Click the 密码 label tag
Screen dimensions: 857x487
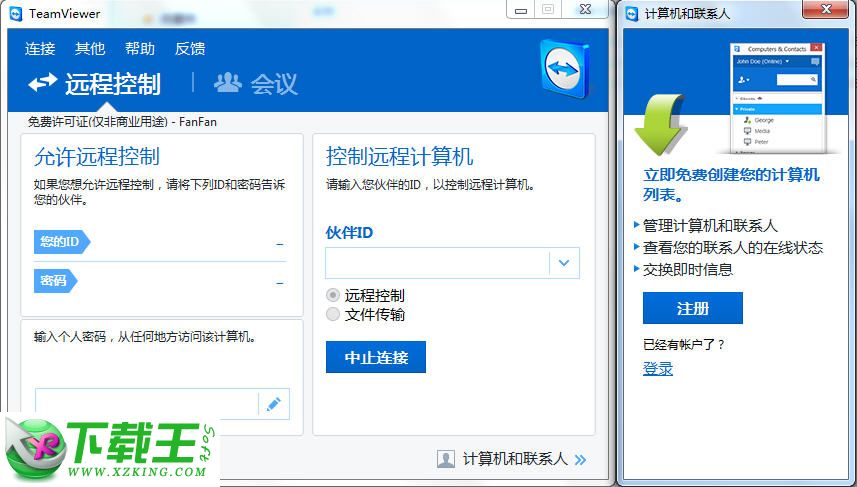tap(55, 280)
